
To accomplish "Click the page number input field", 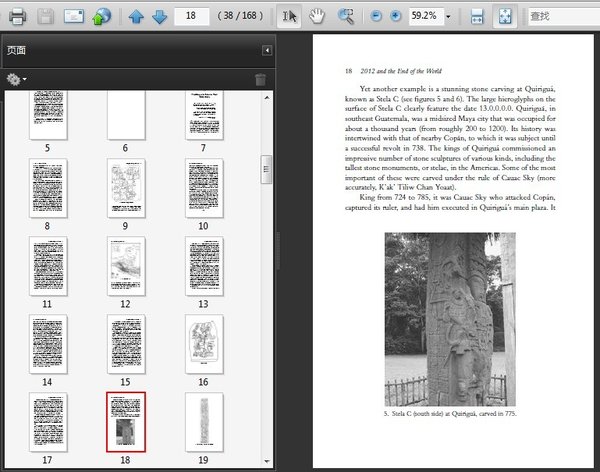I will (190, 17).
